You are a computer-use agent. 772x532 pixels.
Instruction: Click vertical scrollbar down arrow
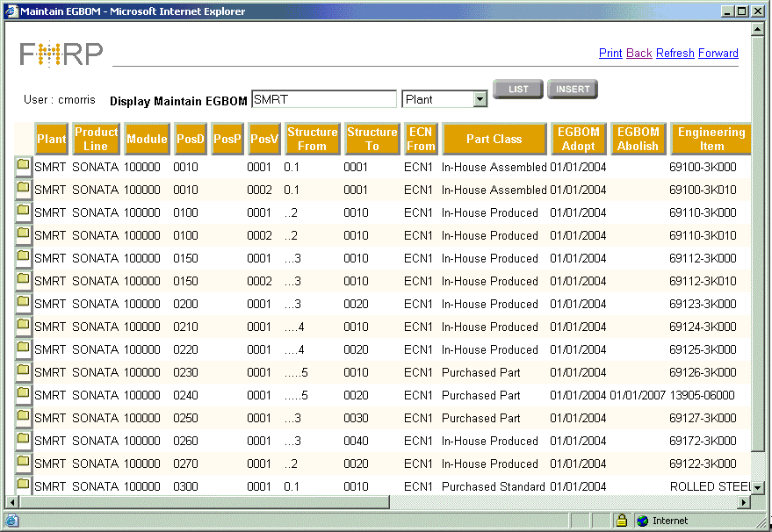point(757,487)
